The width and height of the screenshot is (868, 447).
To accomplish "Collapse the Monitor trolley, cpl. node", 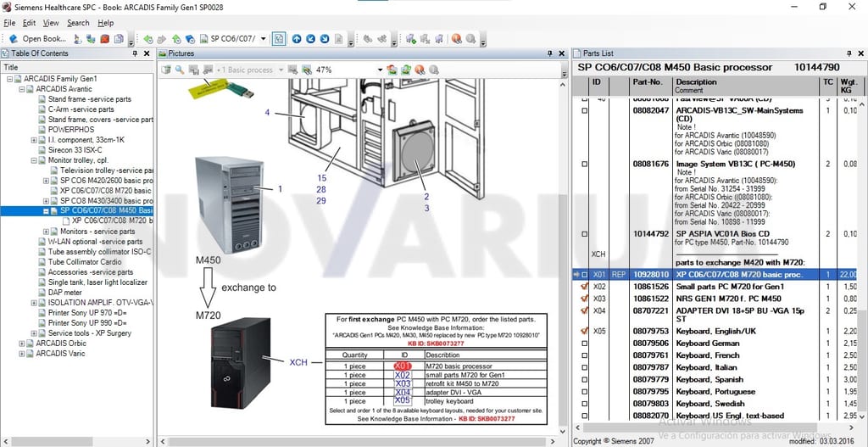I will [x=34, y=160].
